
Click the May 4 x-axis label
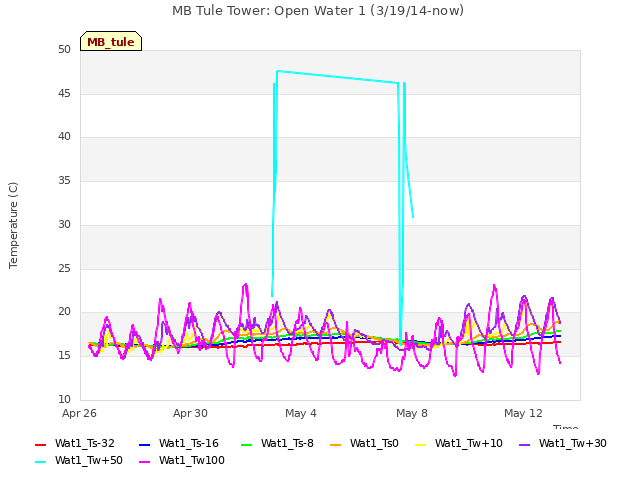[x=301, y=413]
